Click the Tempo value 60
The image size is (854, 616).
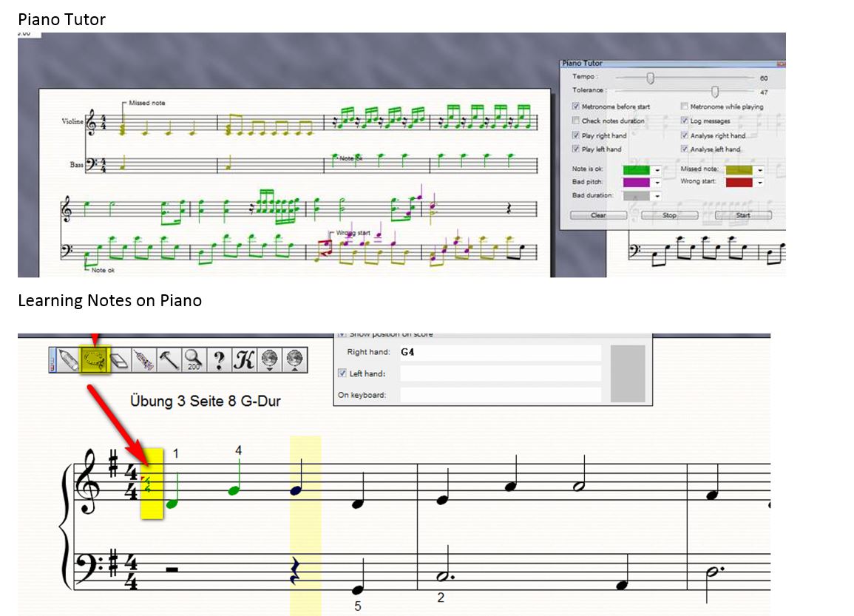tap(764, 78)
